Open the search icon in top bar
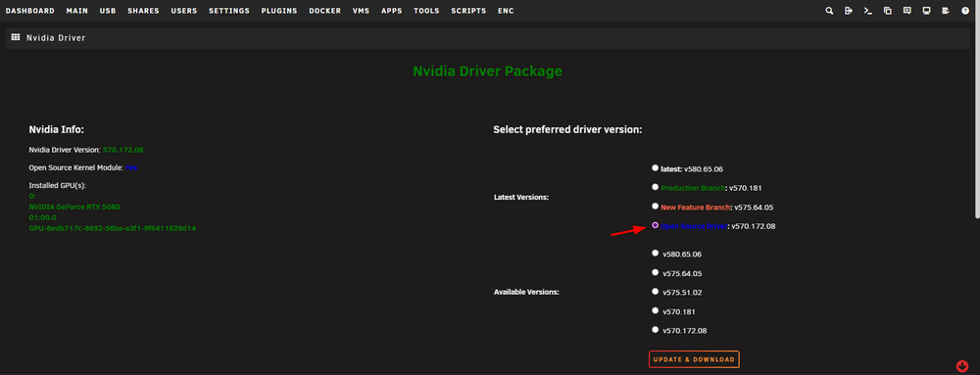This screenshot has height=375, width=980. click(x=829, y=11)
